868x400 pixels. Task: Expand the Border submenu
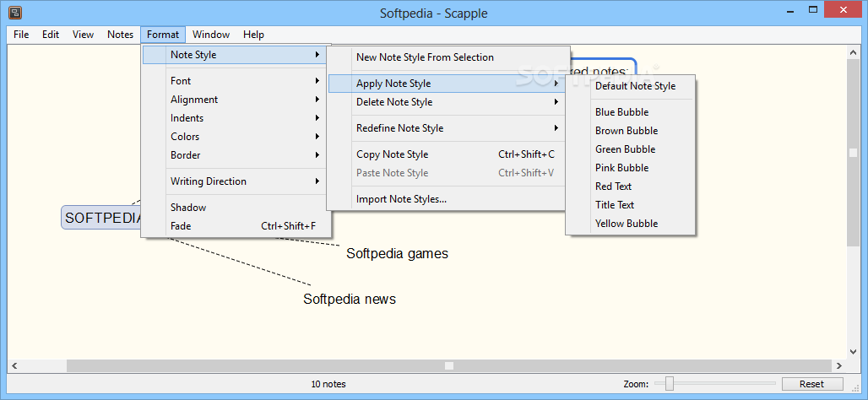click(236, 155)
